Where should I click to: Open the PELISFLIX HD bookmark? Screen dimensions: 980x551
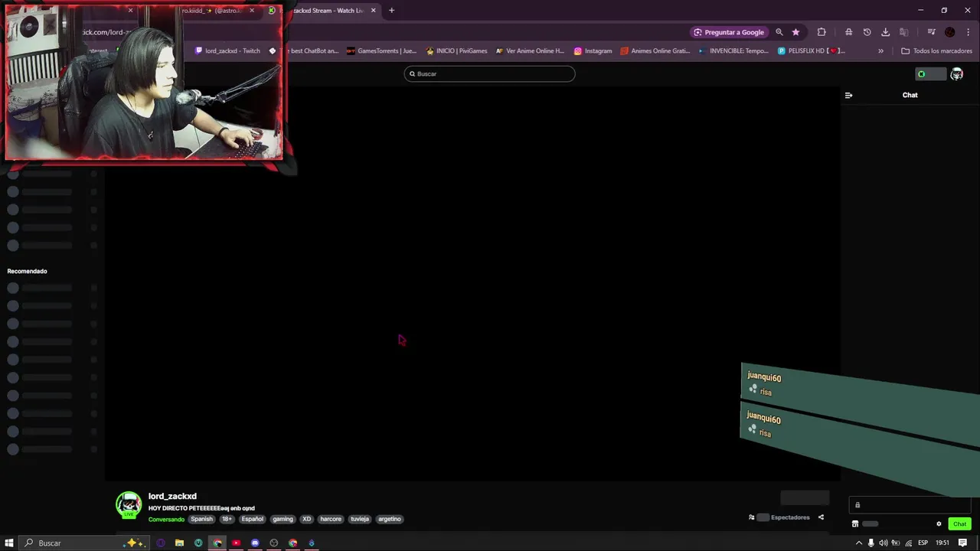point(812,51)
